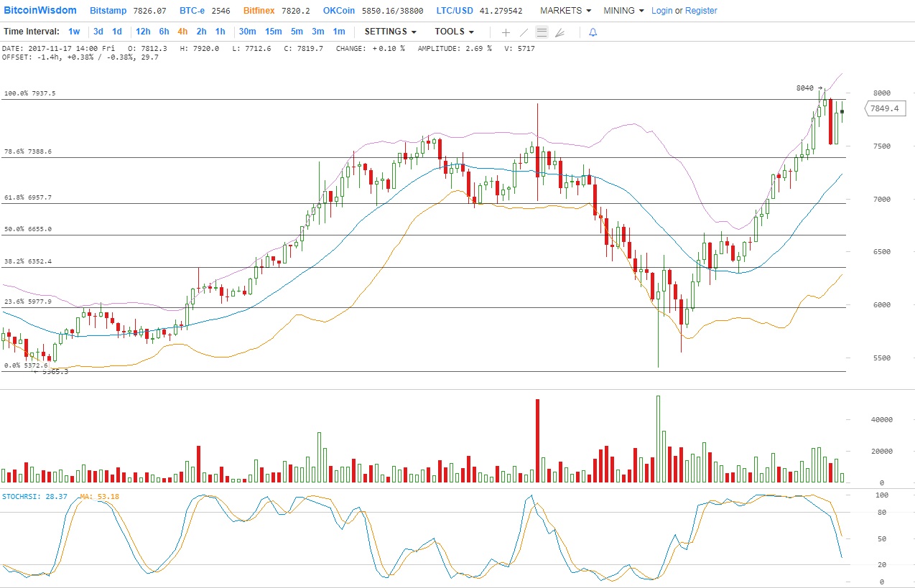Select the crosshair cursor tool
This screenshot has height=588, width=915.
pyautogui.click(x=506, y=32)
